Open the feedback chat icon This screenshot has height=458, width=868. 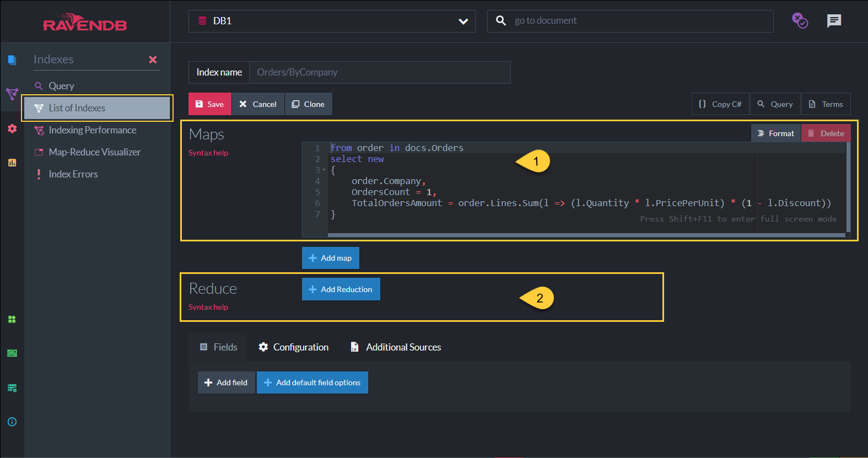click(x=834, y=21)
